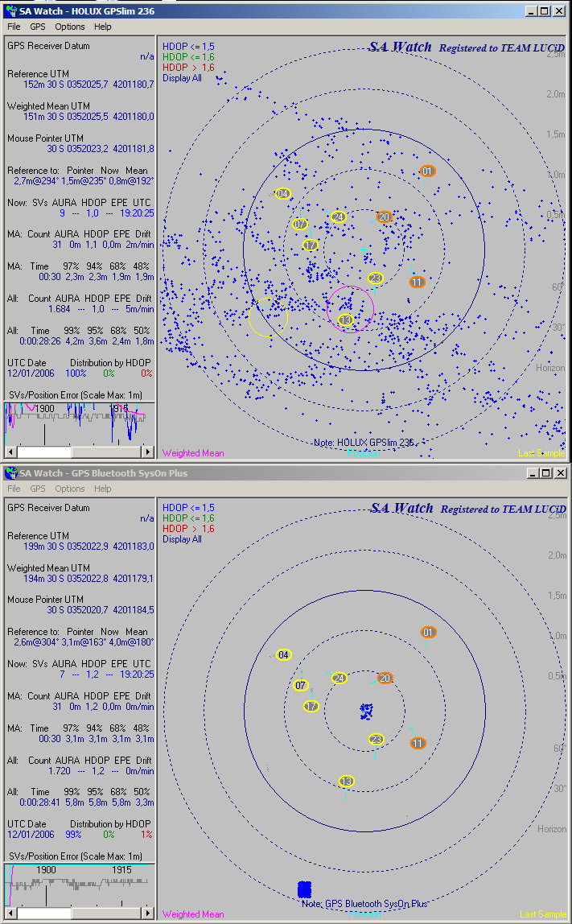Open GPS menu in SysOn Plus window
572x924 pixels.
tap(38, 489)
